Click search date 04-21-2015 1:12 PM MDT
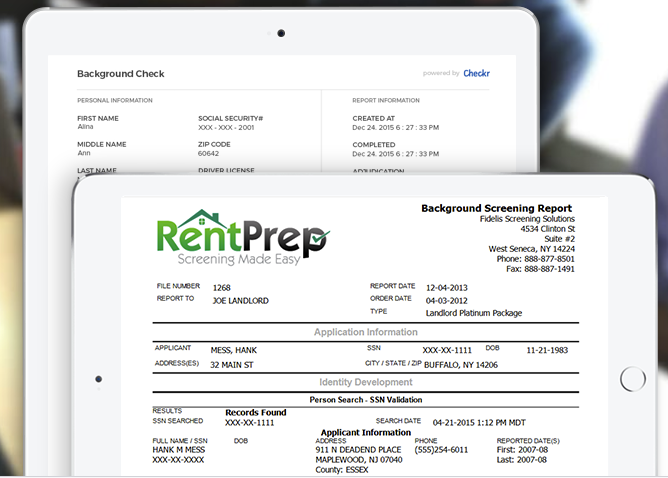Image resolution: width=668 pixels, height=478 pixels. click(479, 423)
